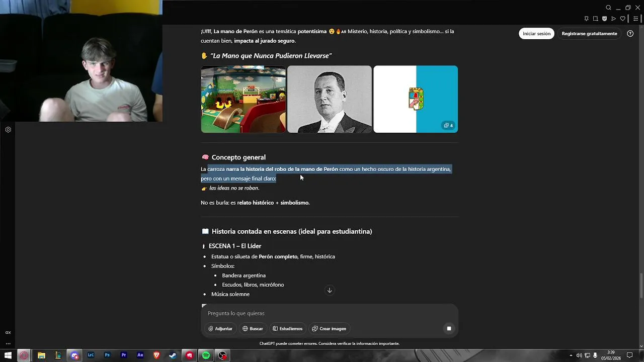Open the help question mark icon
The width and height of the screenshot is (644, 362).
[630, 34]
